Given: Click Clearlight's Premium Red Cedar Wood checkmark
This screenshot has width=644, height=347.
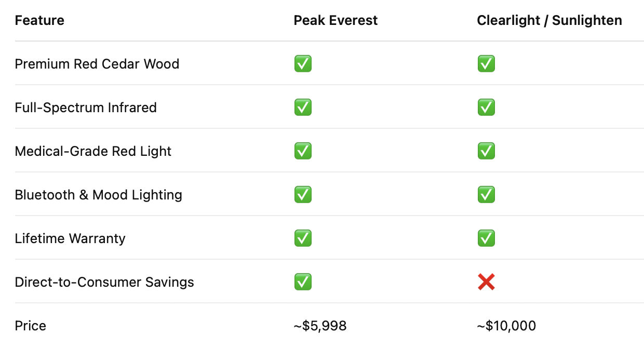Looking at the screenshot, I should [x=486, y=64].
